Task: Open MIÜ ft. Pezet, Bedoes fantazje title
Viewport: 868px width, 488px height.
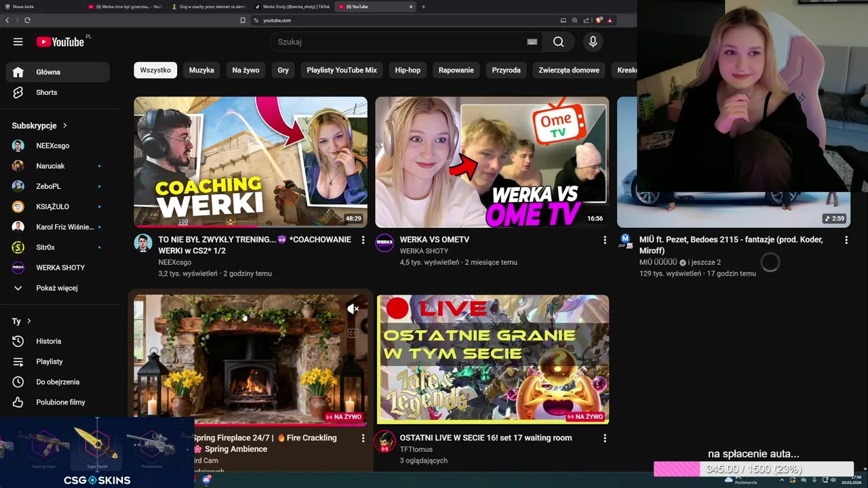Action: click(x=731, y=245)
